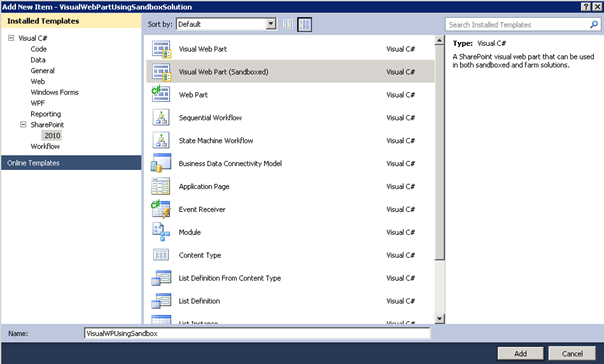Click the Add button

click(520, 353)
